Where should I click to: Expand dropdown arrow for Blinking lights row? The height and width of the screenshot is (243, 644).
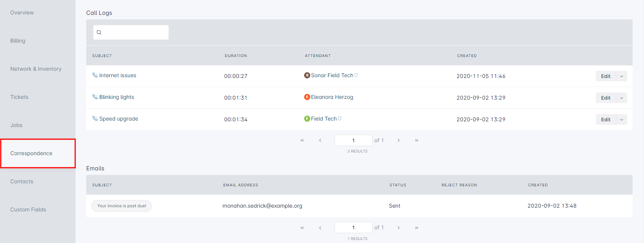tap(622, 98)
